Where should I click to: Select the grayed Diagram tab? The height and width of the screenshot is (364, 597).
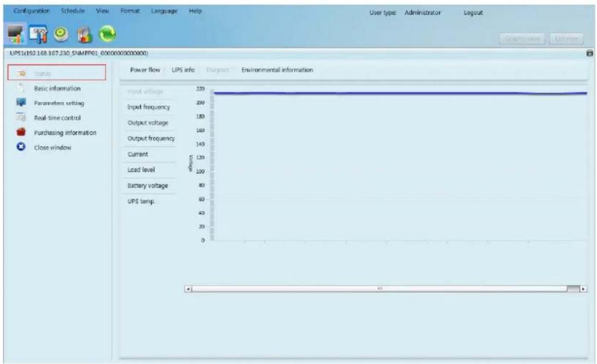(x=218, y=70)
